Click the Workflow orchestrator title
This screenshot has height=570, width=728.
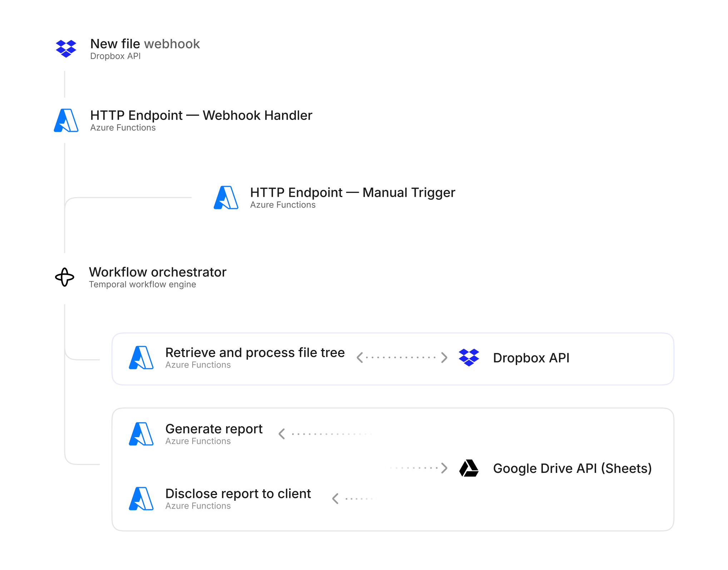click(x=158, y=272)
